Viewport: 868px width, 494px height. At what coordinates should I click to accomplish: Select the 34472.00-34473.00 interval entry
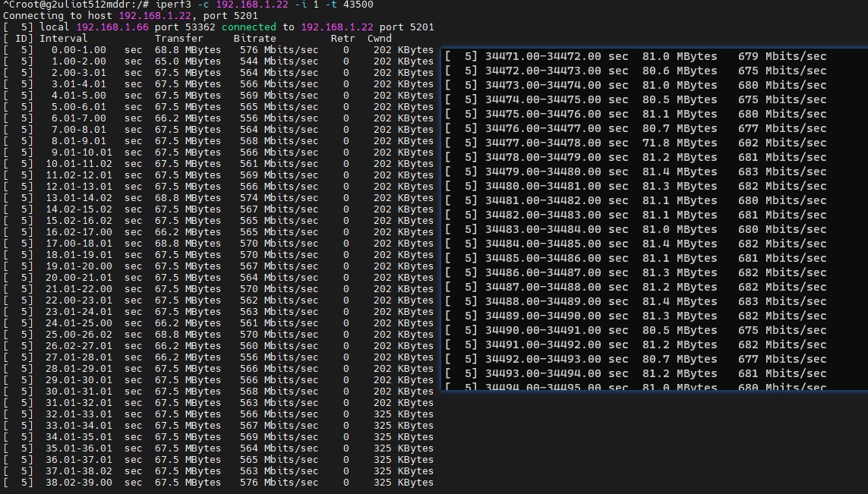coord(543,71)
